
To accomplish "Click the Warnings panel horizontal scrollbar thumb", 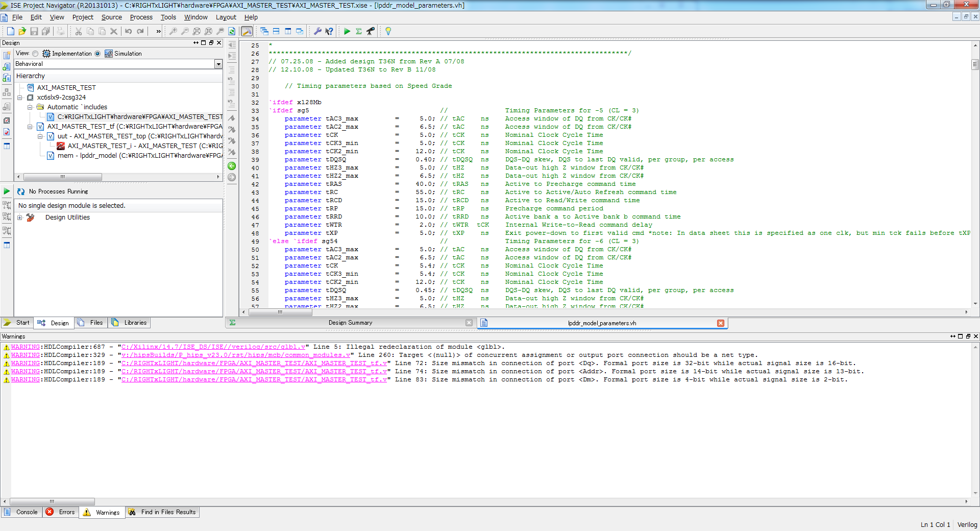I will pyautogui.click(x=52, y=501).
